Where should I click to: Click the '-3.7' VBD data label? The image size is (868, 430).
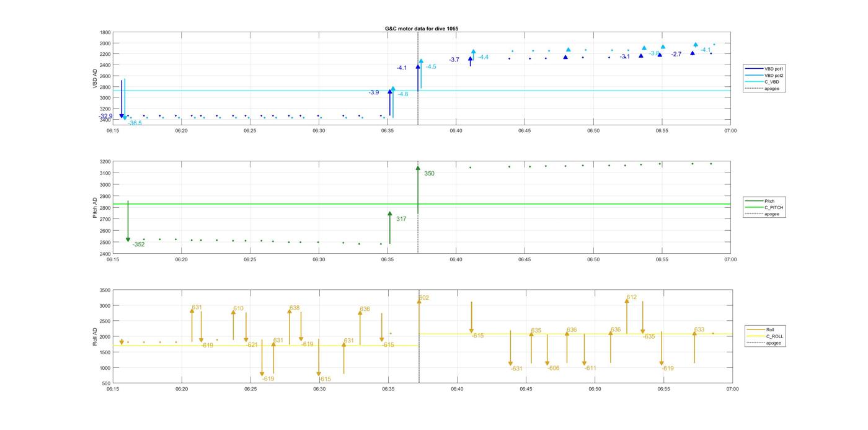click(x=454, y=60)
